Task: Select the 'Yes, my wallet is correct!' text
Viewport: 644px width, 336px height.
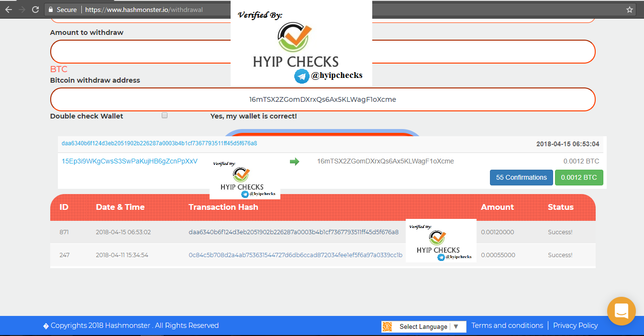Action: coord(254,116)
